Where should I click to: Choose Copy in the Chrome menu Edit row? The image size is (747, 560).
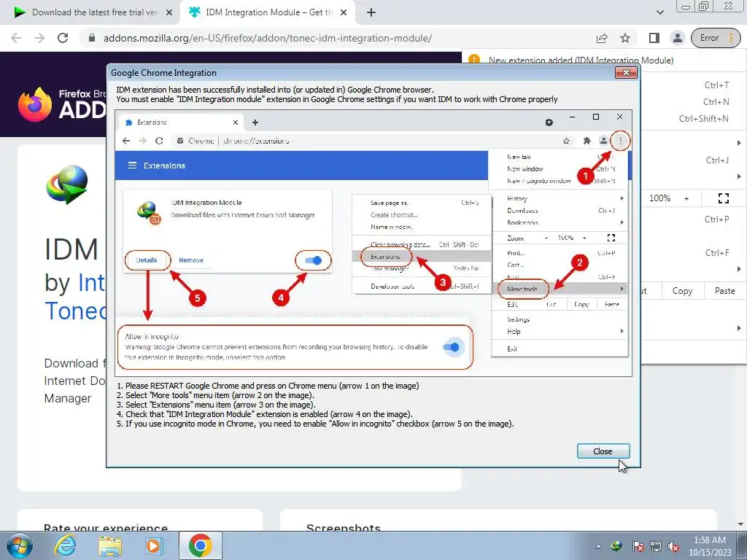click(x=682, y=290)
